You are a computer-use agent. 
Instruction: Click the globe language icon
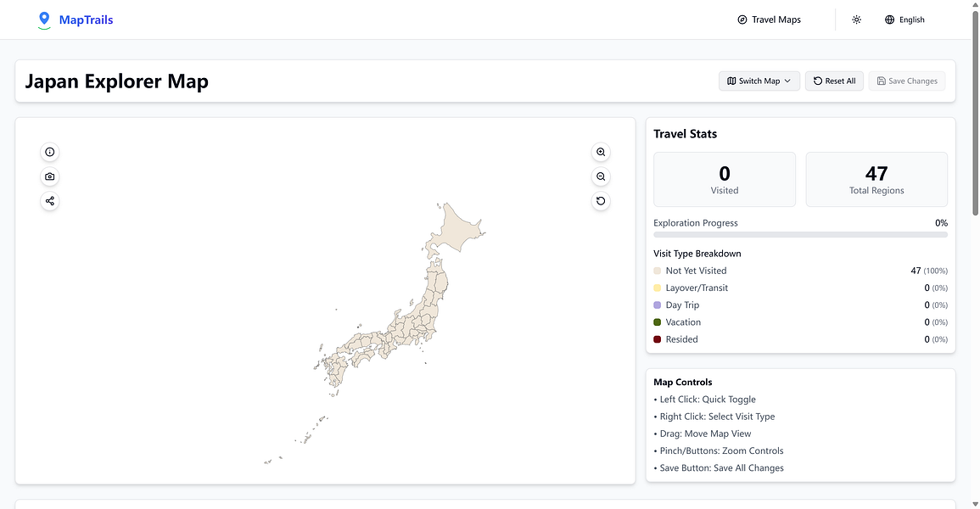(889, 20)
